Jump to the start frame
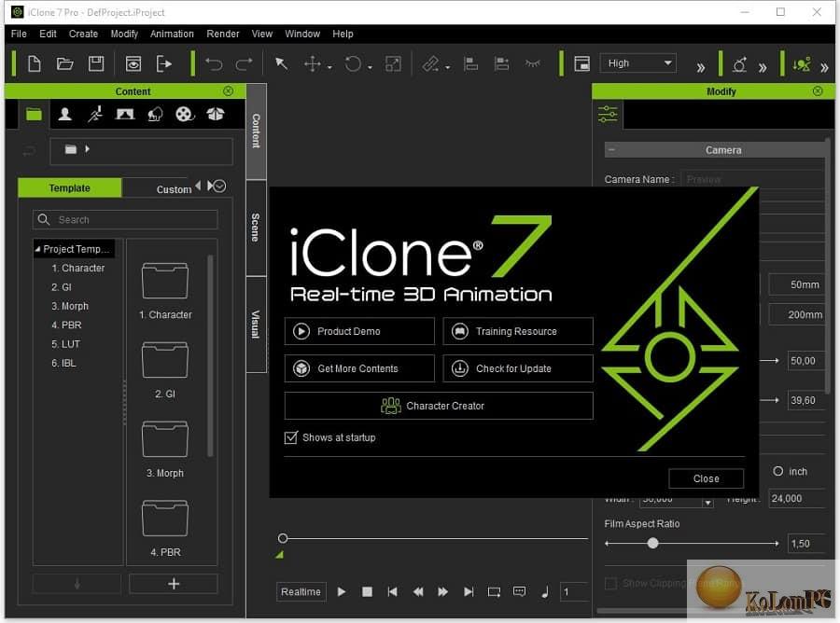This screenshot has height=623, width=840. point(392,592)
